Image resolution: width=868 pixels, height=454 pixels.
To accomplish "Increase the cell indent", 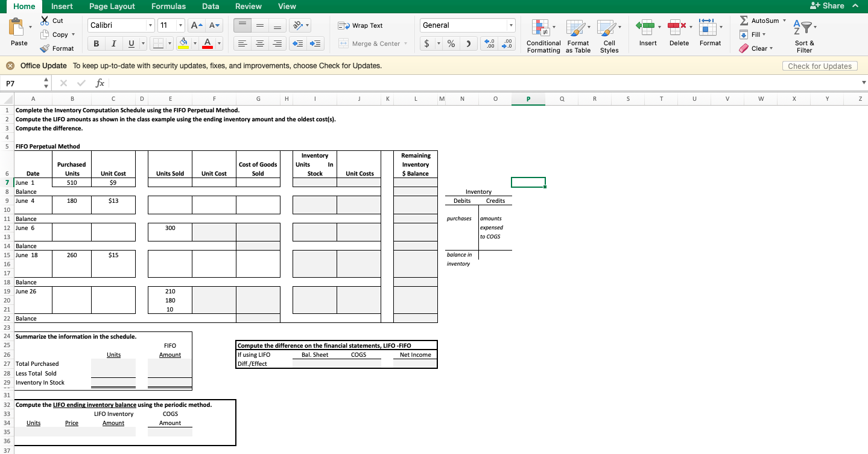I will 316,43.
